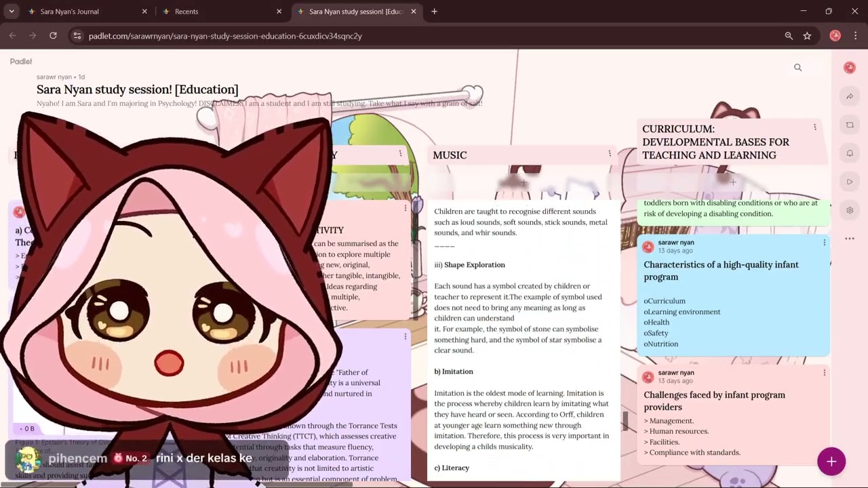The image size is (868, 488).
Task: Open a new browser tab
Action: pyautogui.click(x=435, y=12)
